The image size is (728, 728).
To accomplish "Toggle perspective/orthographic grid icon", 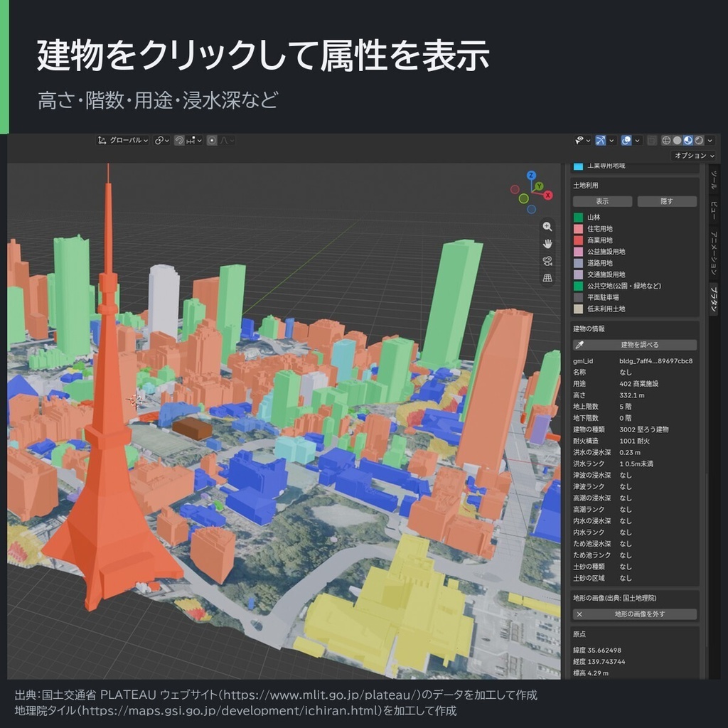I will [x=547, y=278].
